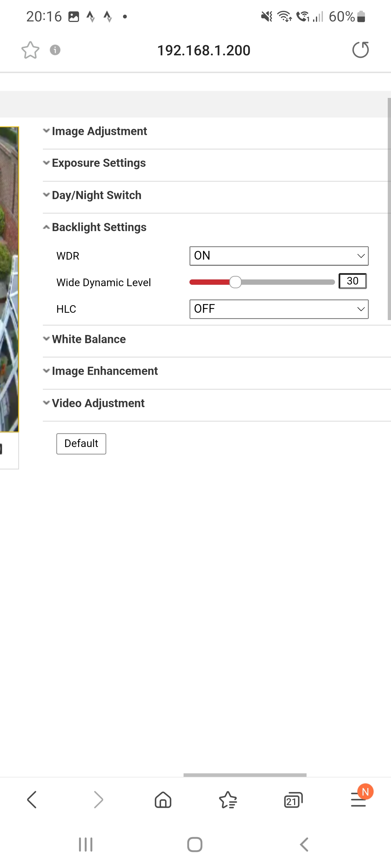This screenshot has height=868, width=391.
Task: Go back using browser back arrow
Action: click(x=32, y=800)
